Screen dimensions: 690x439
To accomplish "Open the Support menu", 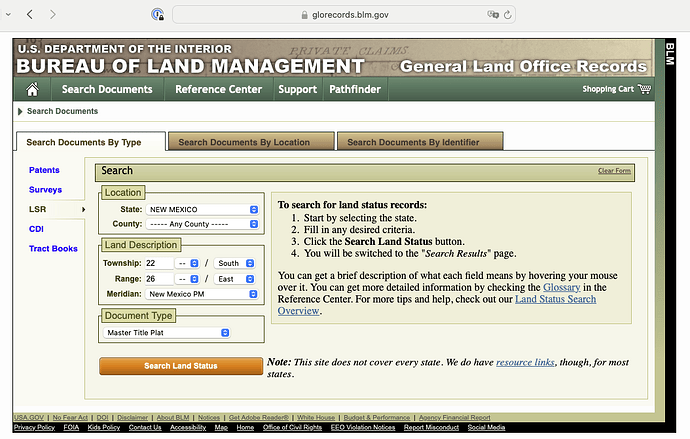I will 297,89.
